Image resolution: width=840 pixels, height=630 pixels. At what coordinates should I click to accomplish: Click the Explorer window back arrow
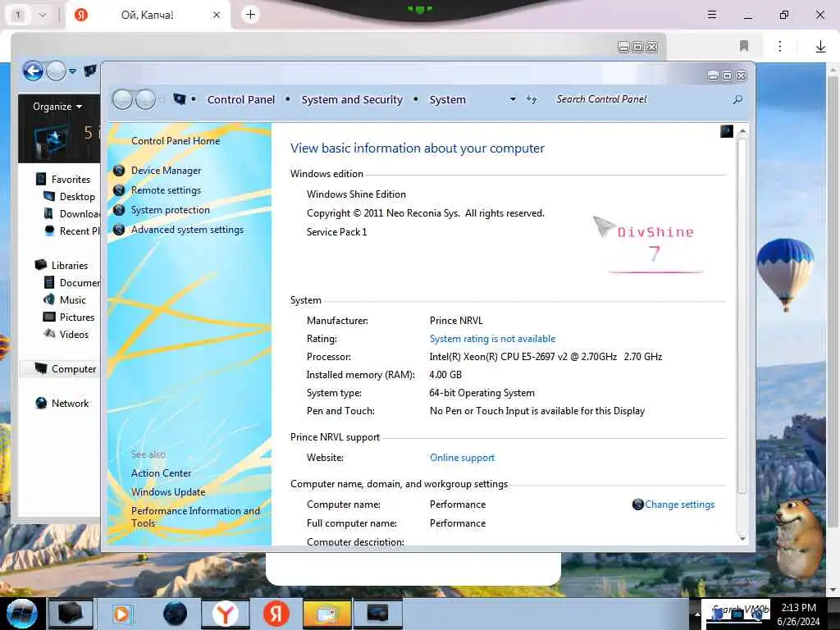[x=33, y=71]
